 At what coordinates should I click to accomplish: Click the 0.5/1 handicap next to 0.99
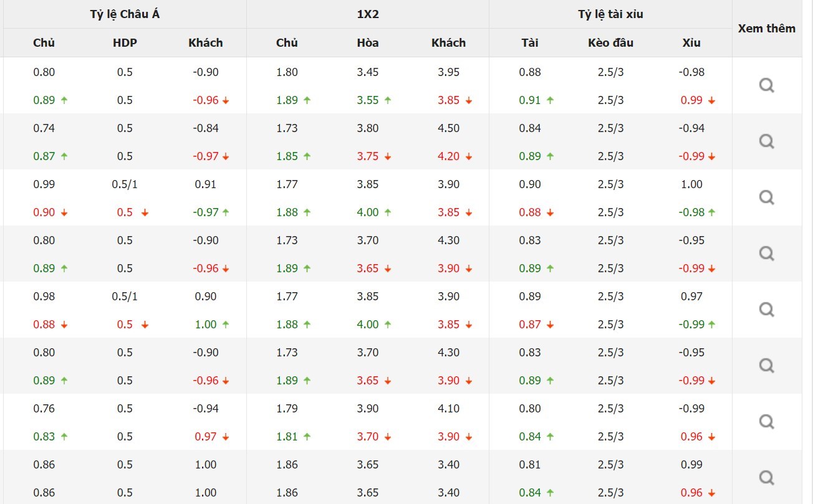[x=125, y=184]
